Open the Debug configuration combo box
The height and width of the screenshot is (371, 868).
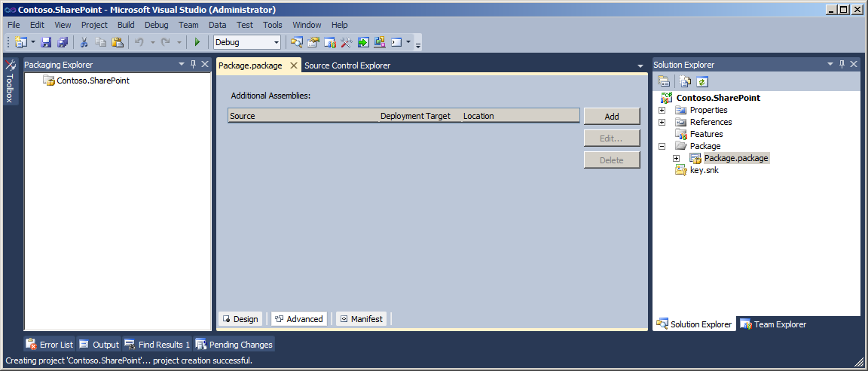(x=247, y=42)
